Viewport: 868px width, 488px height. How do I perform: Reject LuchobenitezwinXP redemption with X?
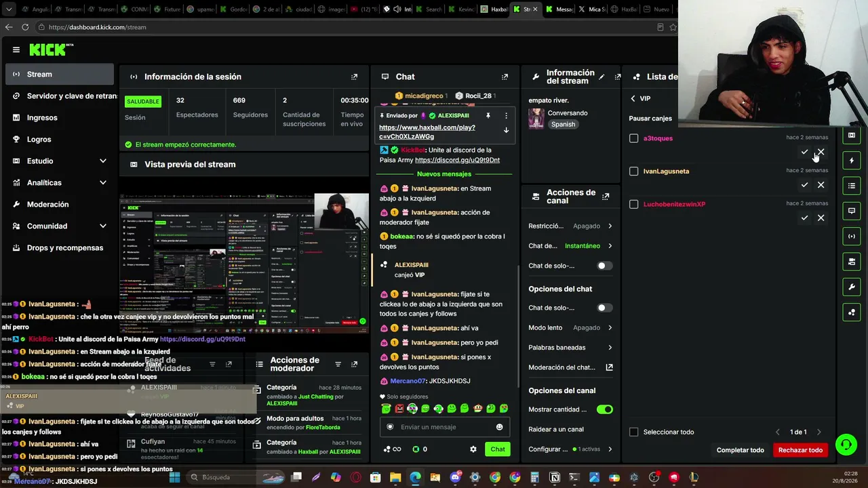pyautogui.click(x=821, y=218)
